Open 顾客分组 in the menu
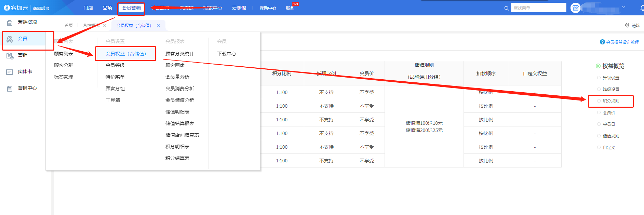 pyautogui.click(x=115, y=89)
